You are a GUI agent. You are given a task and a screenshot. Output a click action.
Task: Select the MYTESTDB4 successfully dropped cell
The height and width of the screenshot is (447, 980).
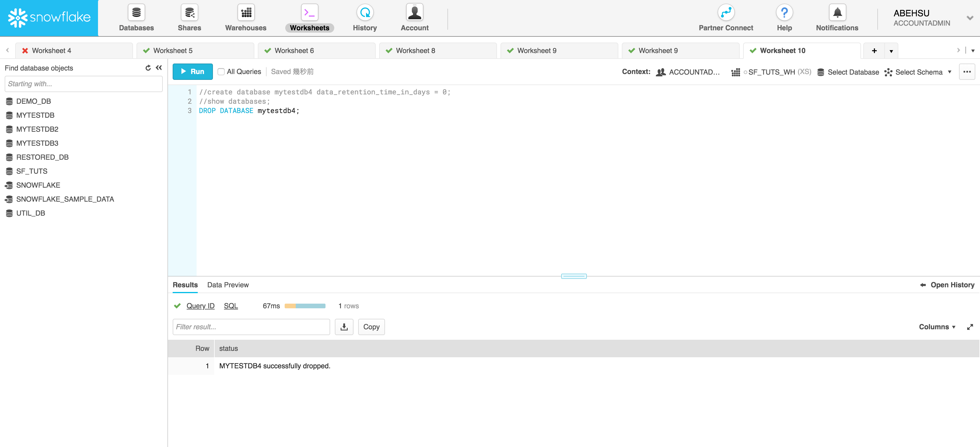coord(597,366)
